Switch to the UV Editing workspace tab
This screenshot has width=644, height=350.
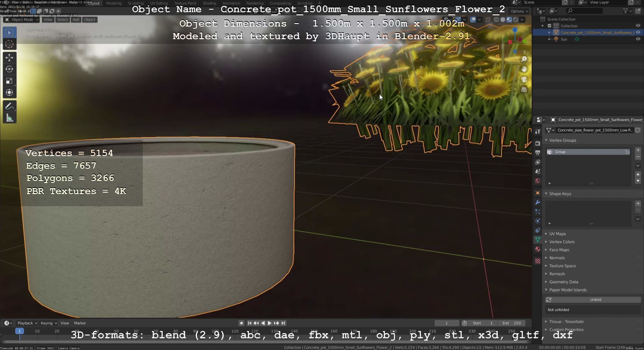coord(159,3)
